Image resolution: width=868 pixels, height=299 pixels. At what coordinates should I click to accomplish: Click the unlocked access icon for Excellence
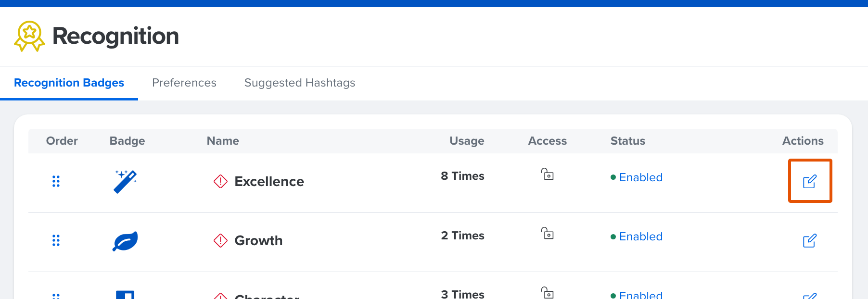pos(548,174)
